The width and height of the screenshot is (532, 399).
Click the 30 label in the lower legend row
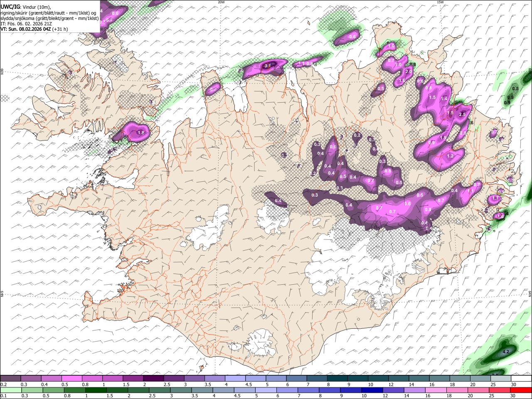coord(514,396)
